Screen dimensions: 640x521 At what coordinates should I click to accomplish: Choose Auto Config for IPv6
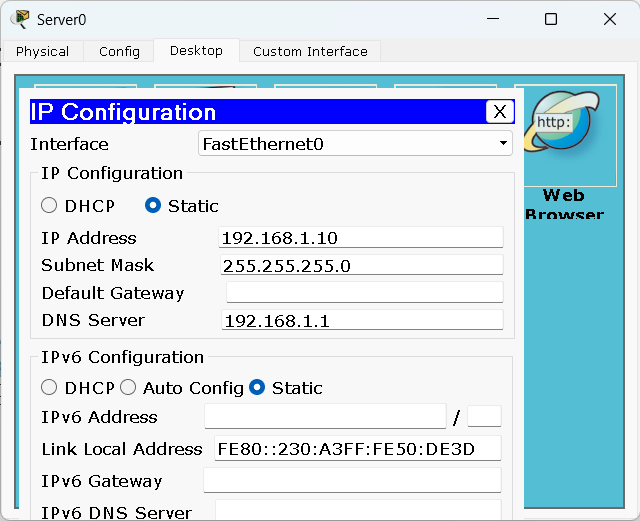(128, 387)
